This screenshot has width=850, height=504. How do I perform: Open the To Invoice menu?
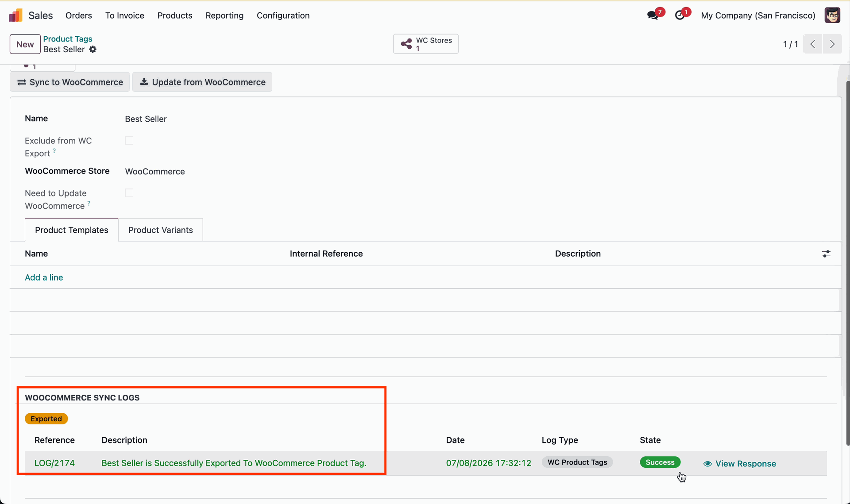point(125,15)
